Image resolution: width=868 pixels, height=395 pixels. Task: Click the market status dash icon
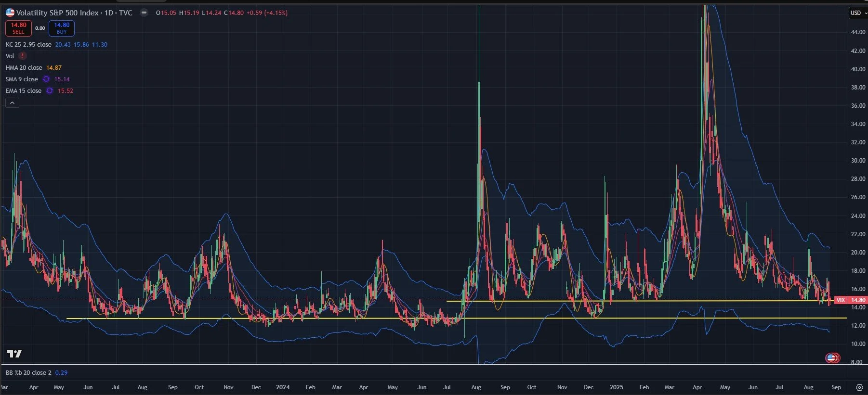pyautogui.click(x=144, y=13)
